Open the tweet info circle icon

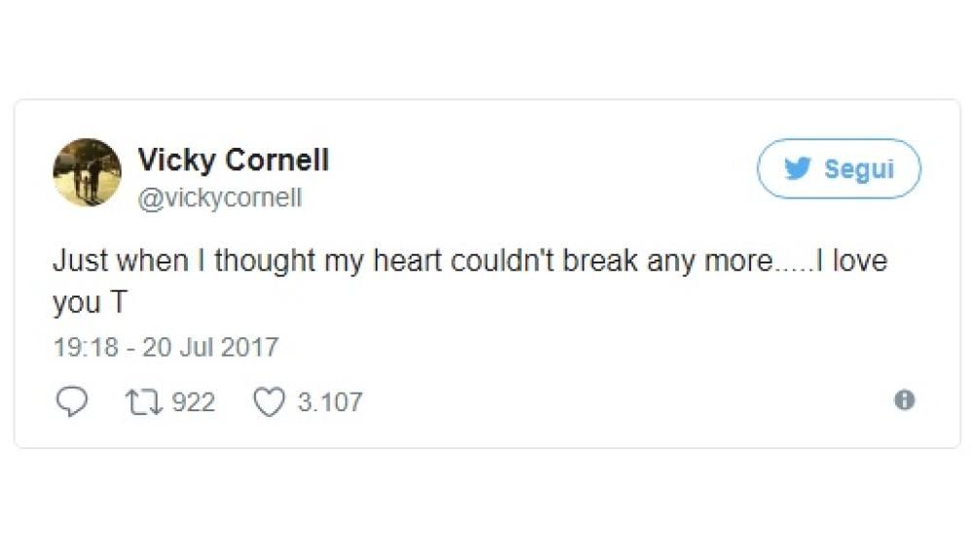(905, 401)
